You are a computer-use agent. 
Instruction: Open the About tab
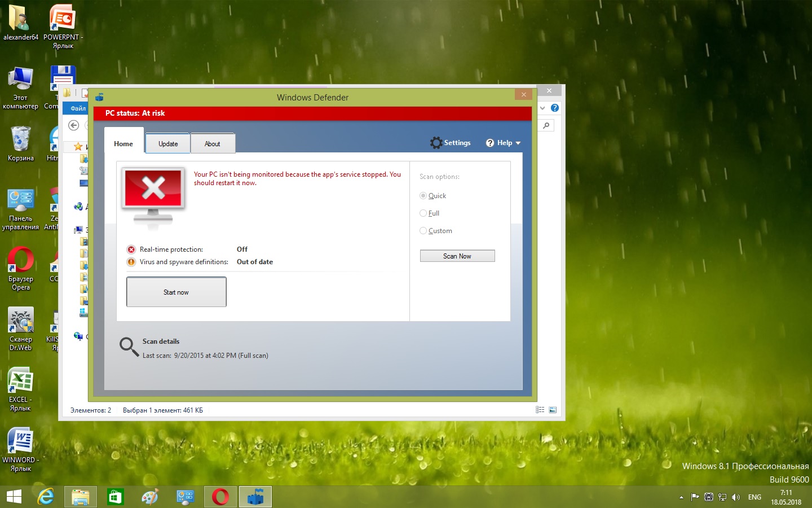tap(213, 143)
